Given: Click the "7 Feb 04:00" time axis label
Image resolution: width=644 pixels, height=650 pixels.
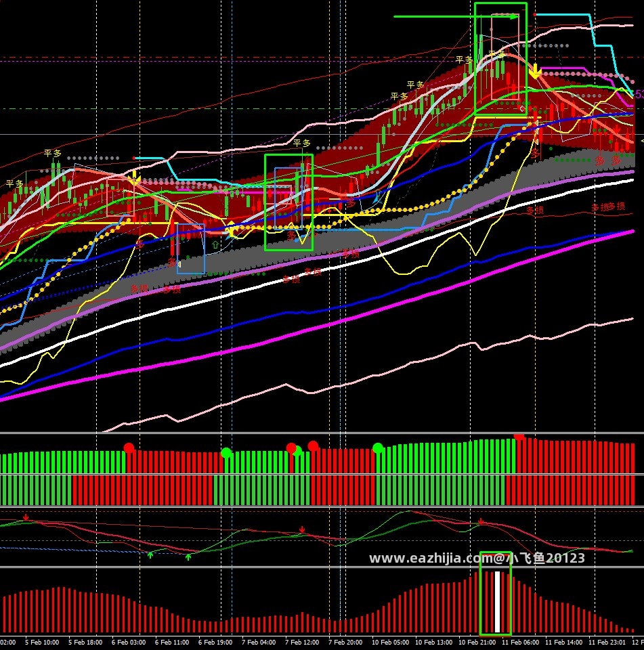Looking at the screenshot, I should click(259, 642).
